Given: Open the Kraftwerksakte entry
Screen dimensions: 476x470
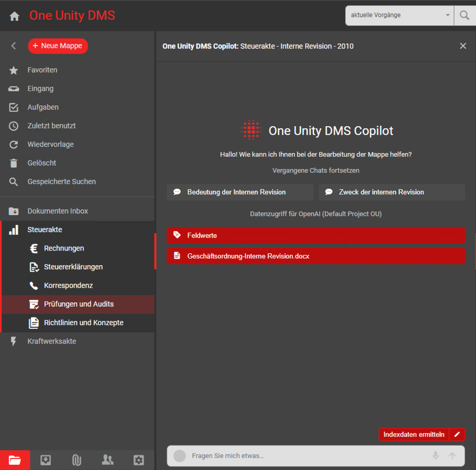Looking at the screenshot, I should click(77, 341).
